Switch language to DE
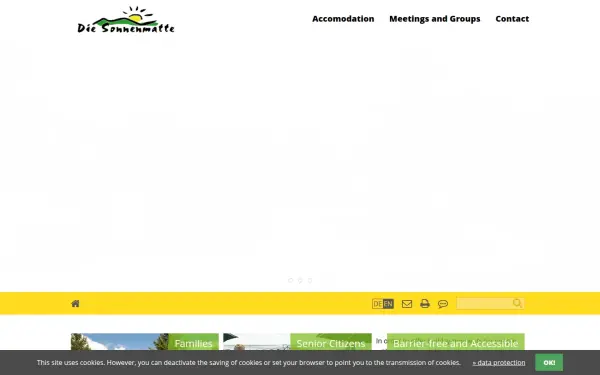Viewport: 600px width, 375px height. 377,304
